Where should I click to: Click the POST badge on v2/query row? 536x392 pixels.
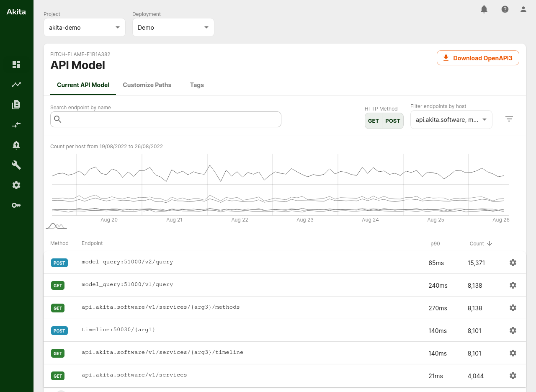[x=59, y=263]
